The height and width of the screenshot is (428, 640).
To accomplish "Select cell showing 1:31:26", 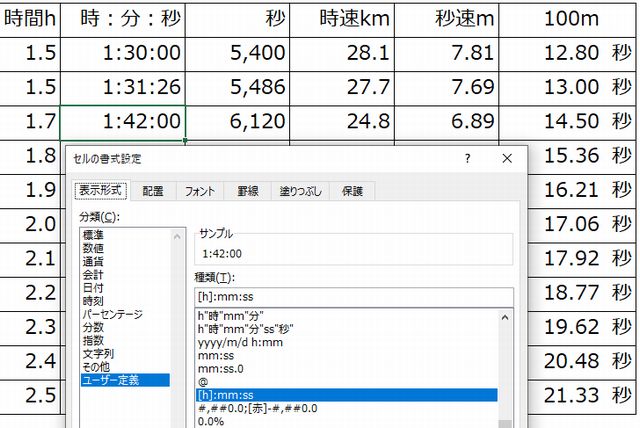I will pos(123,89).
